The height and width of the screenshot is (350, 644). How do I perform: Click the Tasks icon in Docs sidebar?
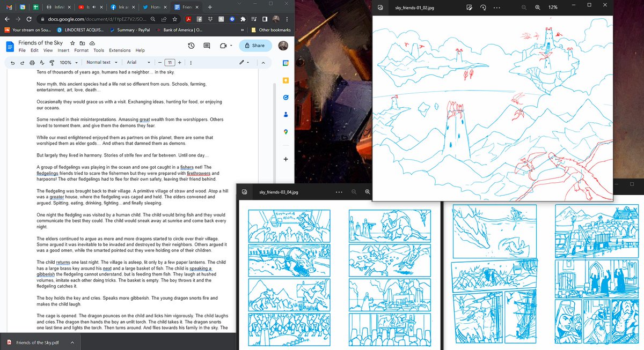(286, 98)
